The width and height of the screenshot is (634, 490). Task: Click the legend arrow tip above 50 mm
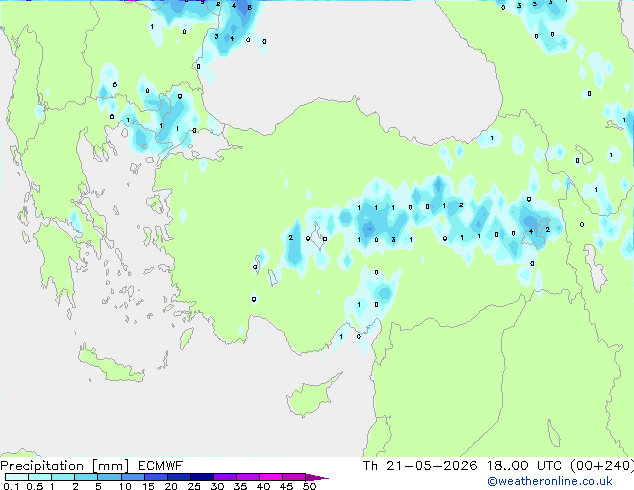click(317, 477)
